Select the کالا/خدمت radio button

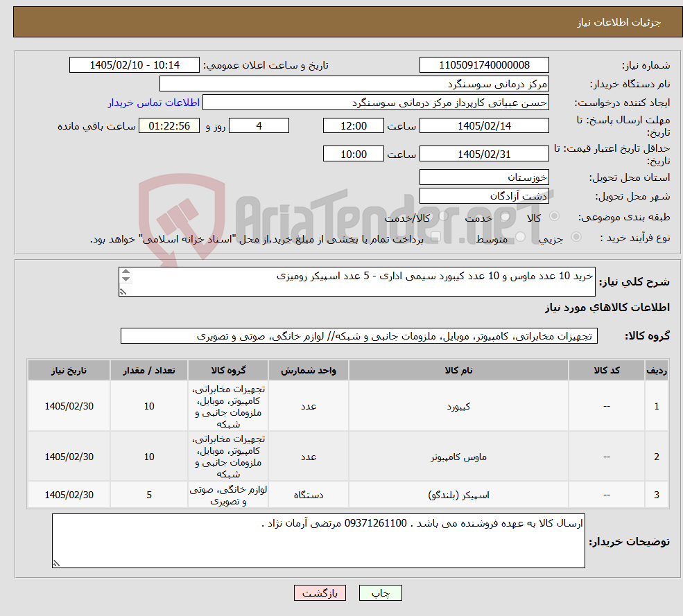point(443,216)
